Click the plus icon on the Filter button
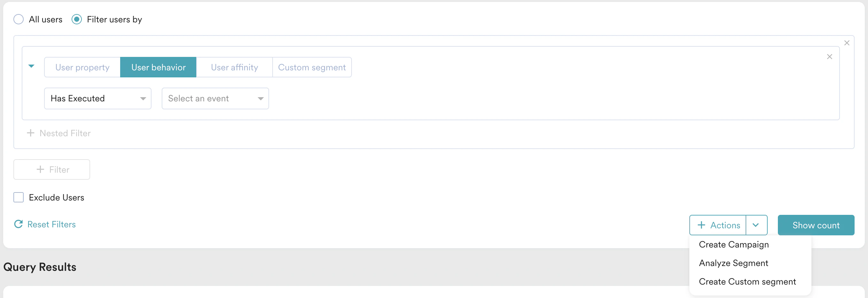The height and width of the screenshot is (298, 868). point(41,169)
